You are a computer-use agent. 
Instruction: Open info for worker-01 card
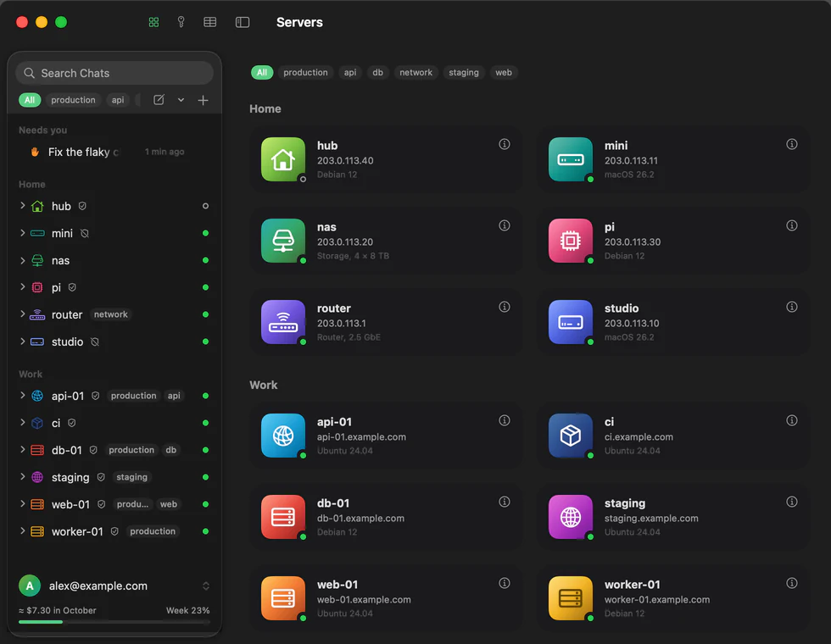tap(792, 583)
